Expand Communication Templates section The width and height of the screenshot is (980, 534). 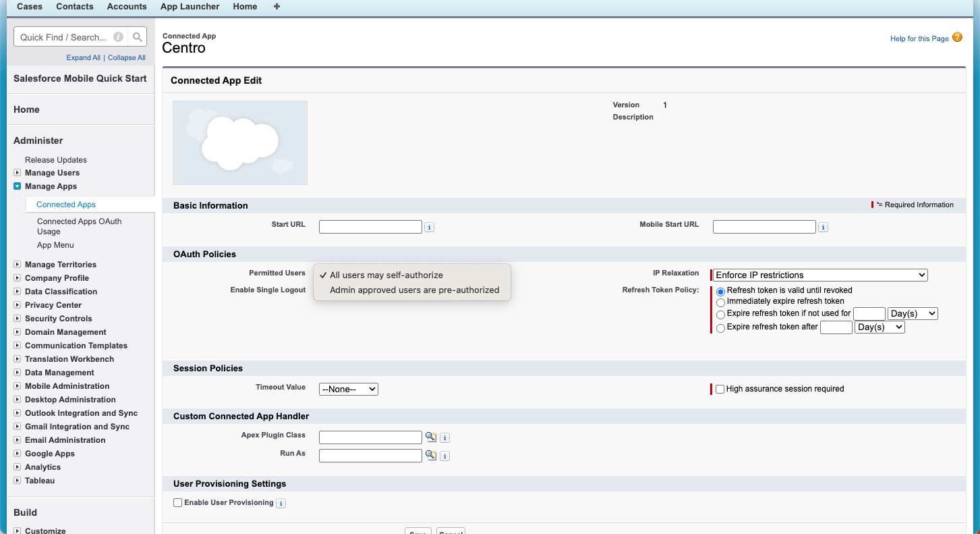(18, 346)
